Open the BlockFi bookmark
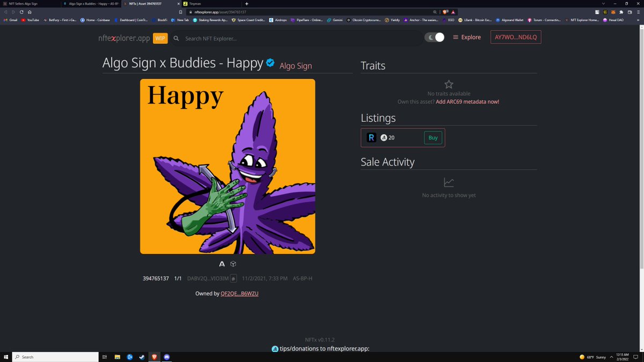 (x=159, y=20)
